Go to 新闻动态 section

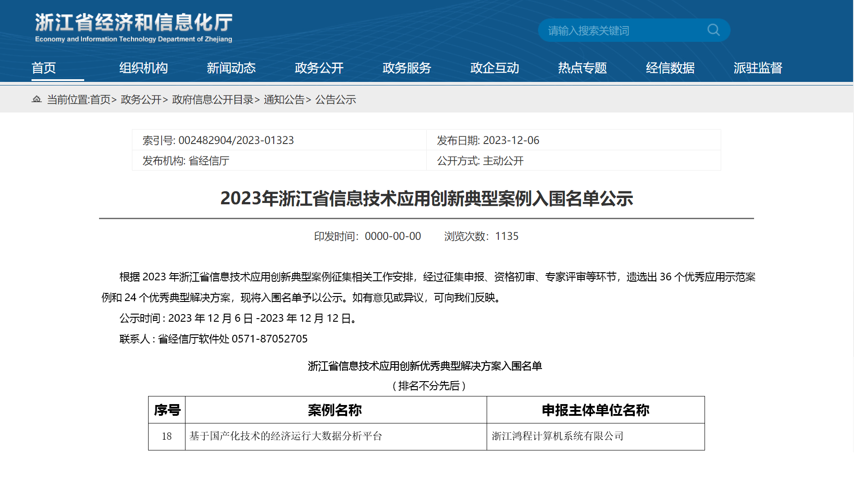pos(231,68)
